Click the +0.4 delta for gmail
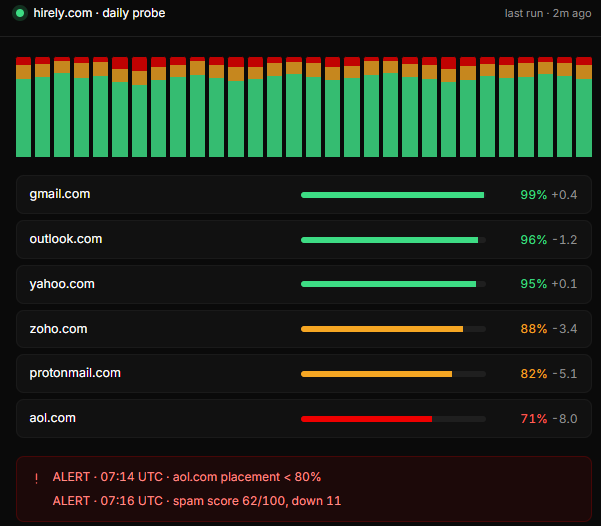 pos(564,195)
